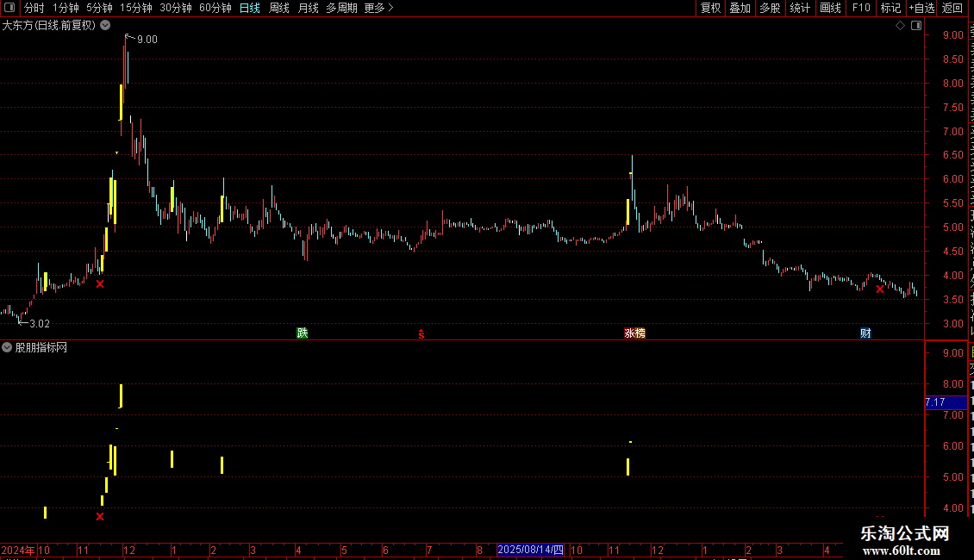The width and height of the screenshot is (974, 560).
Task: Click the 返回 back button
Action: (952, 8)
